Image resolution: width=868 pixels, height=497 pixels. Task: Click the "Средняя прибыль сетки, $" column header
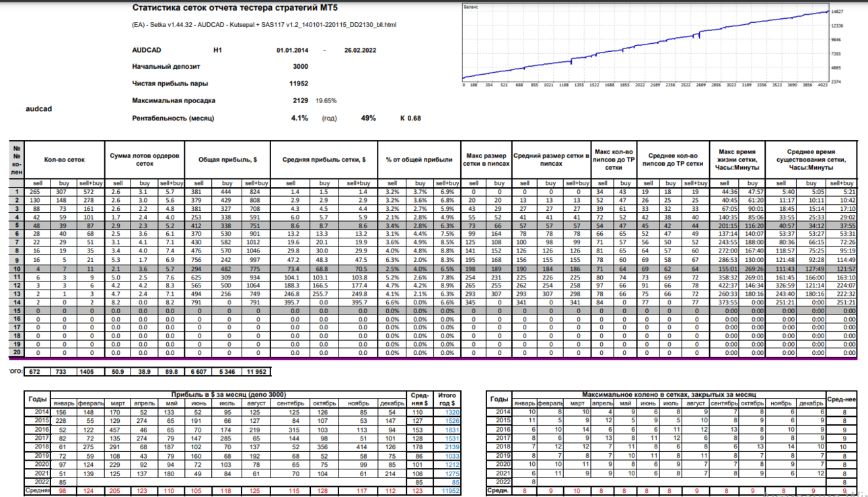[x=325, y=159]
